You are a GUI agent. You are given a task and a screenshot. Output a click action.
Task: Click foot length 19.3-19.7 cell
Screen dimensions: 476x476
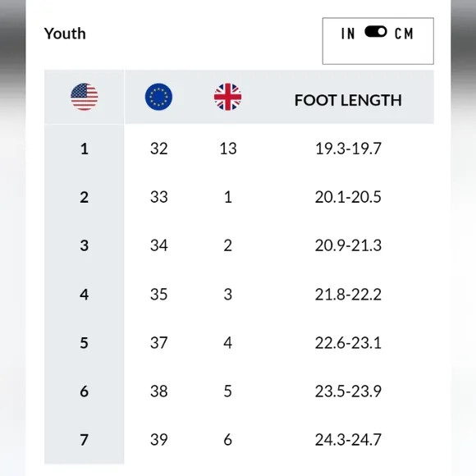click(x=348, y=149)
